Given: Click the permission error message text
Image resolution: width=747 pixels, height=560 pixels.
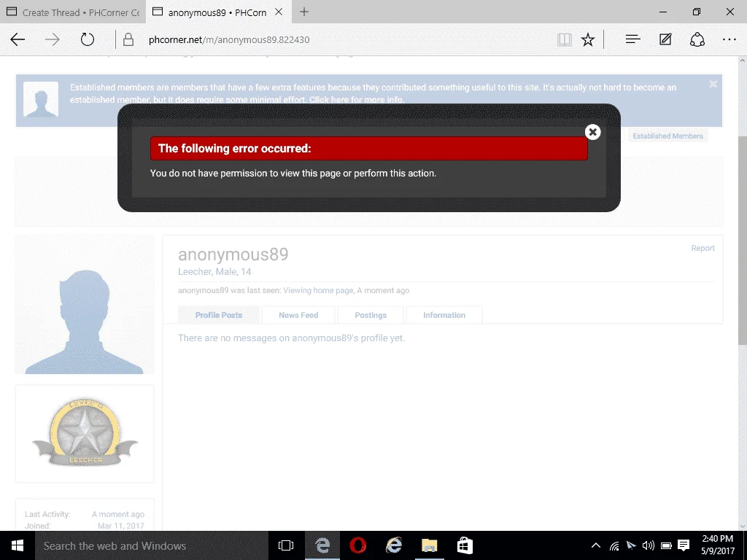Looking at the screenshot, I should 293,173.
